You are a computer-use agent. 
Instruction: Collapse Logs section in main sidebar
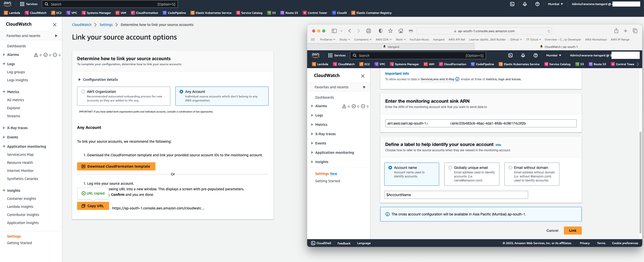coord(4,64)
